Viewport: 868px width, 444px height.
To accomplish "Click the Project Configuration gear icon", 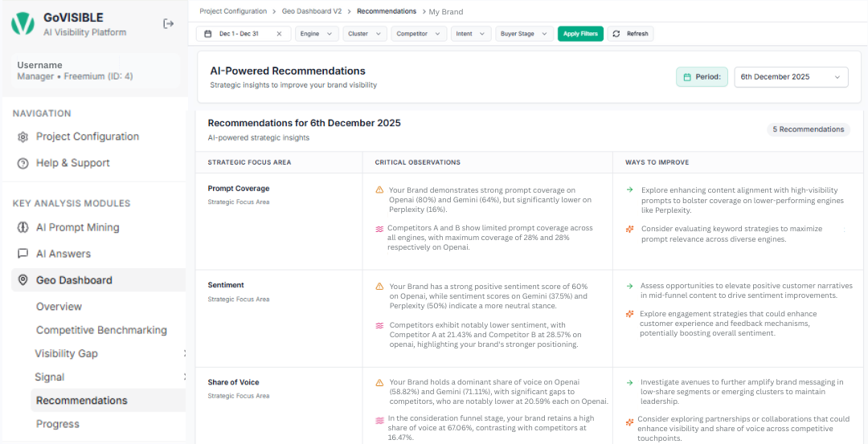I will click(x=23, y=136).
